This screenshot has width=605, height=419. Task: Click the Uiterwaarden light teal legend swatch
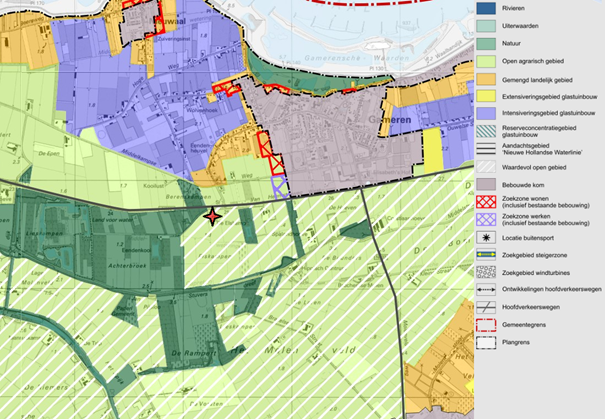[x=486, y=26]
